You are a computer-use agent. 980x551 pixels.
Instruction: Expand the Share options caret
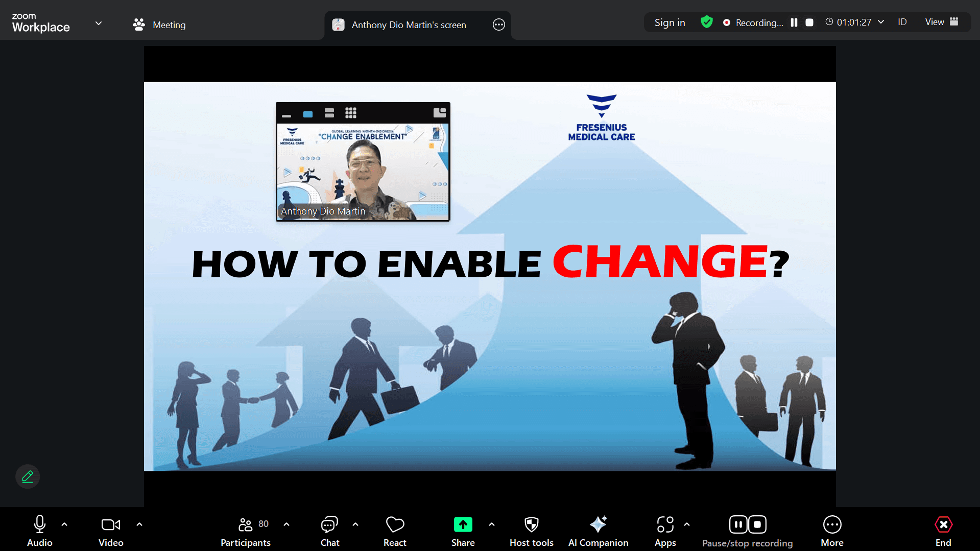[492, 524]
